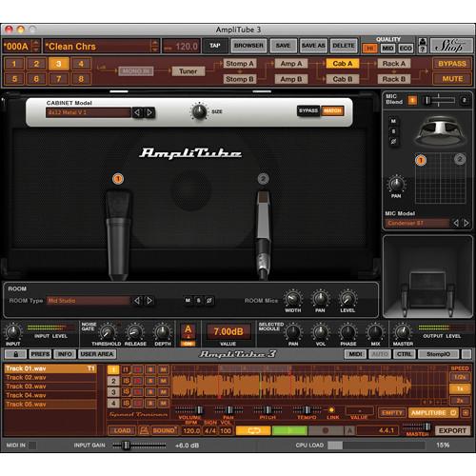The height and width of the screenshot is (476, 476).
Task: Click the SAVE AS button
Action: [313, 46]
